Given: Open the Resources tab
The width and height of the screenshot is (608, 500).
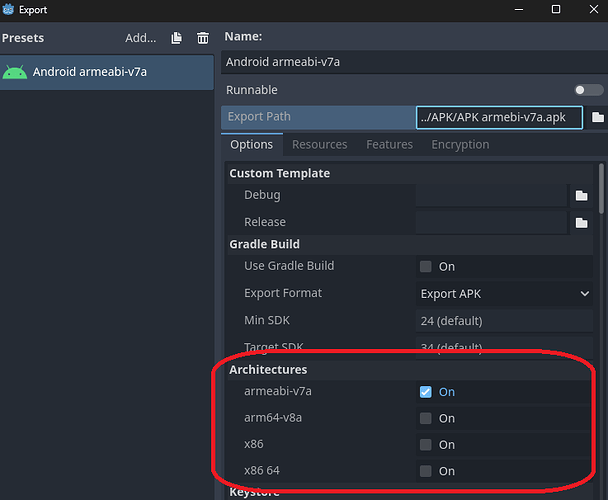Looking at the screenshot, I should click(320, 145).
